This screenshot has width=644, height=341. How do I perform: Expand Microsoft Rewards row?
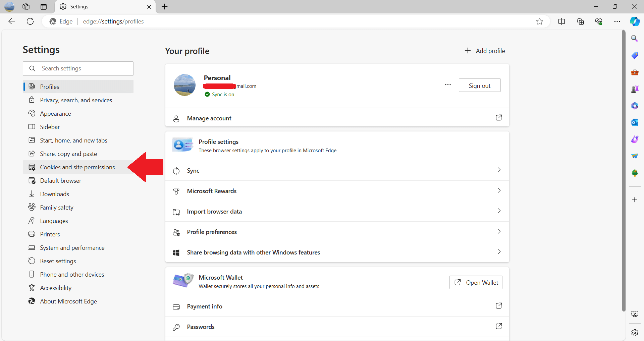[x=337, y=191]
